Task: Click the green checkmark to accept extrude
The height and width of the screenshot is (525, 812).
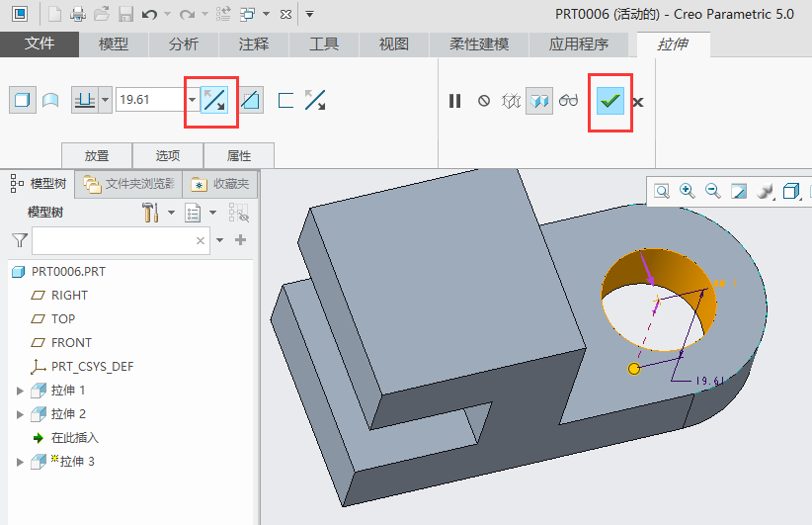Action: pos(609,101)
